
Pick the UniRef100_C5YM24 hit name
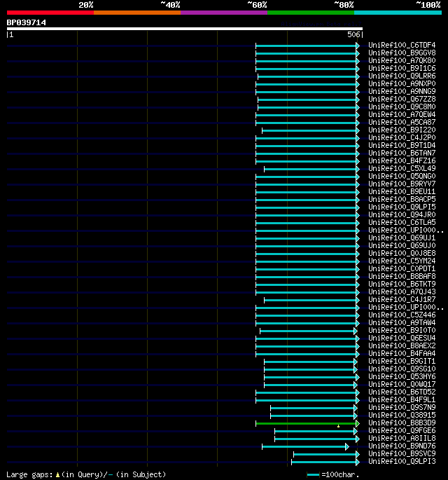tap(402, 261)
